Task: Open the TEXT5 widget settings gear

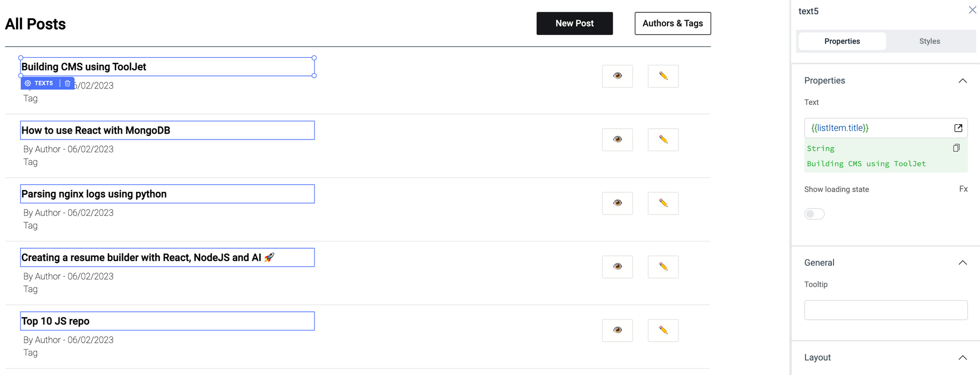Action: coord(28,83)
